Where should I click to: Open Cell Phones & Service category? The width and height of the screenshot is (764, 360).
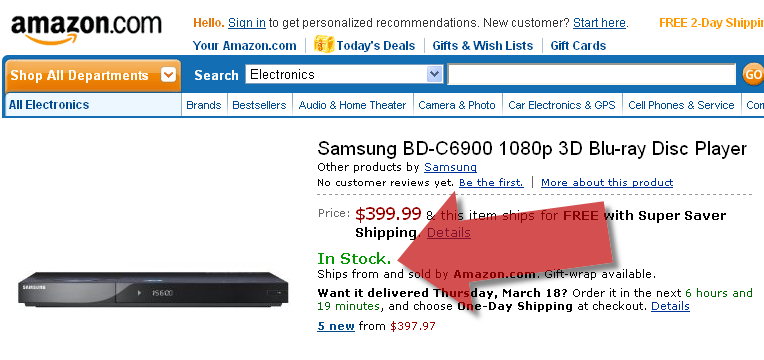tap(681, 105)
